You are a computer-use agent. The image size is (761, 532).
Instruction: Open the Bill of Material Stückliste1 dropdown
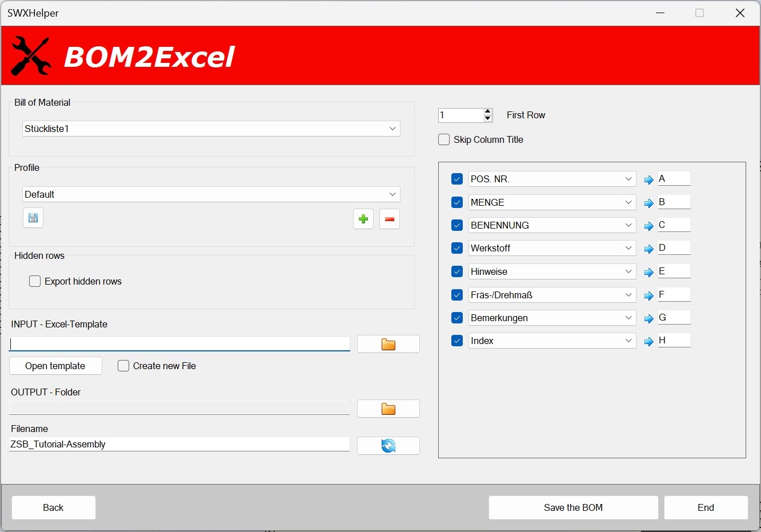coord(392,129)
